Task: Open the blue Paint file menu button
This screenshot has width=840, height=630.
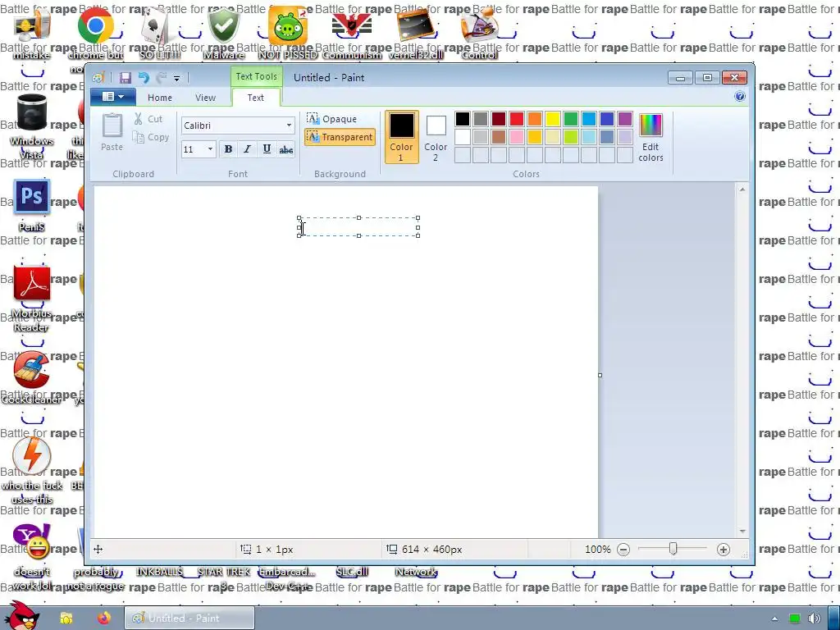Action: point(113,97)
